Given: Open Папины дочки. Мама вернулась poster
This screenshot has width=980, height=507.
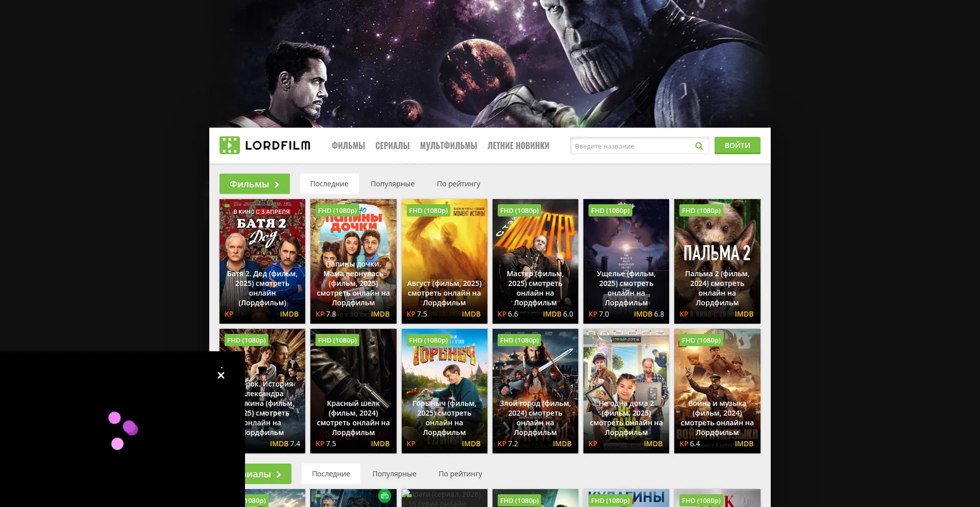Looking at the screenshot, I should 353,261.
